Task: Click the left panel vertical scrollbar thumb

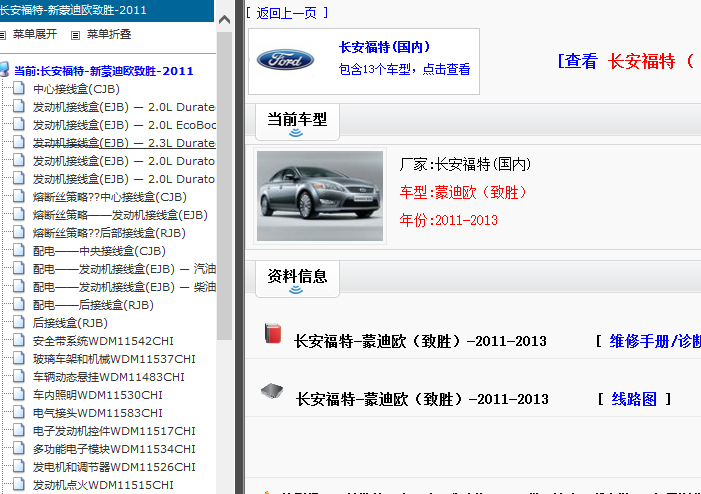Action: (224, 186)
